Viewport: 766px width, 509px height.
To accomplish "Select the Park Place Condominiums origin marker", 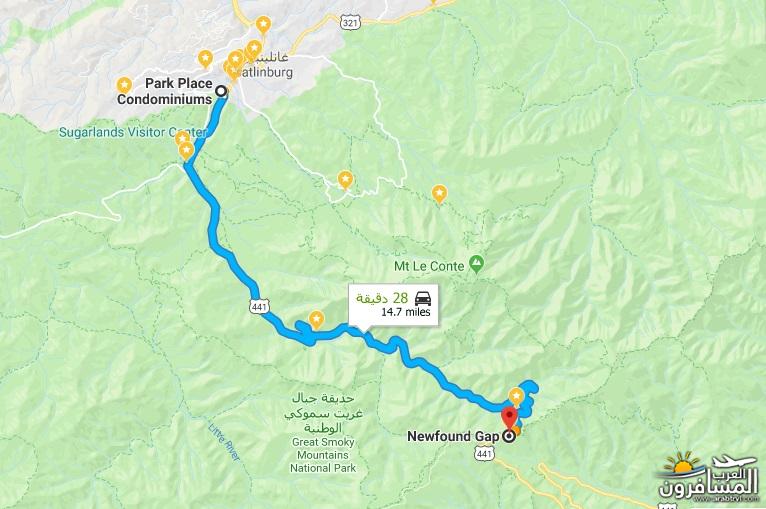I will 222,91.
